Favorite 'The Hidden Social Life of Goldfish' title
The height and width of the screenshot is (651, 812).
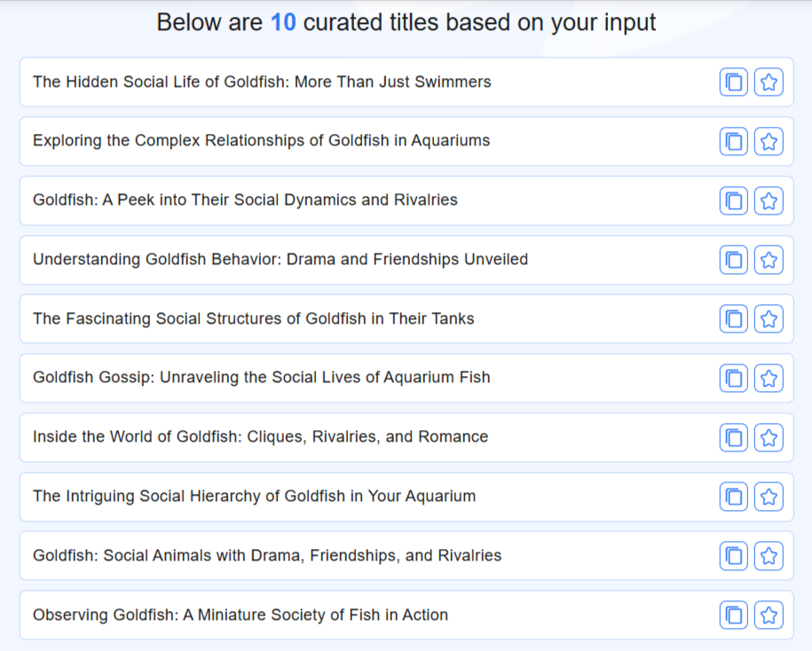[769, 82]
